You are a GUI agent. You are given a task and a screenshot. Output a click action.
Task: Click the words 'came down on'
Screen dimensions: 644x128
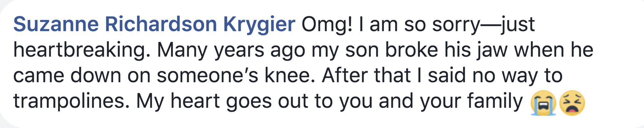tap(82, 76)
